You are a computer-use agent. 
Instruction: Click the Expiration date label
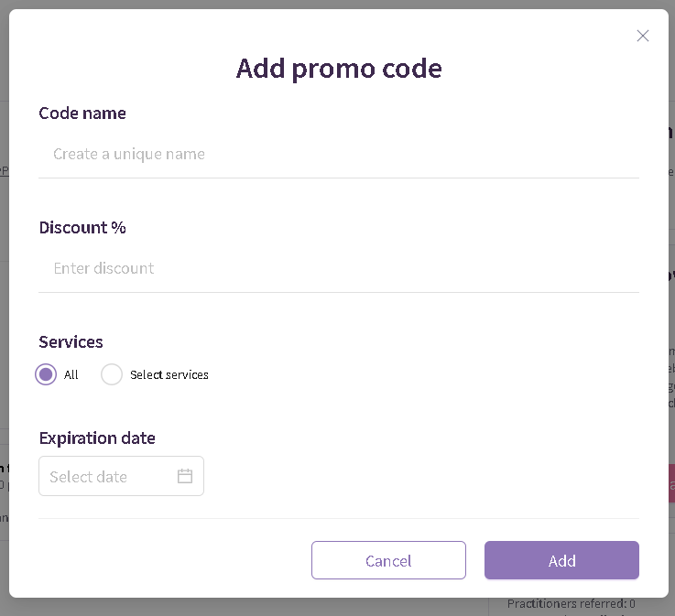pos(97,438)
